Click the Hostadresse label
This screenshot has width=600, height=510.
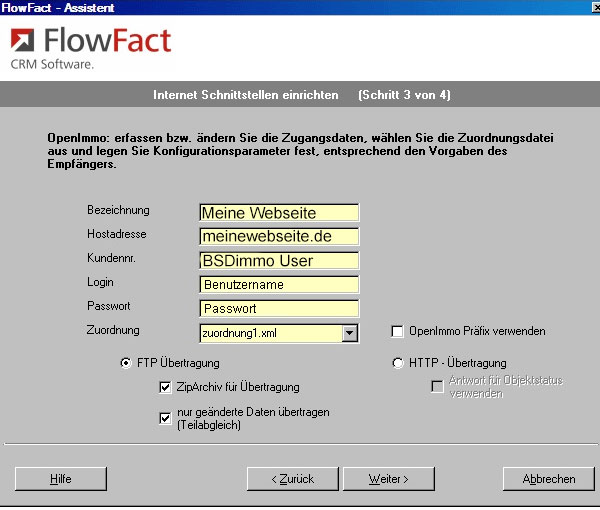[117, 234]
